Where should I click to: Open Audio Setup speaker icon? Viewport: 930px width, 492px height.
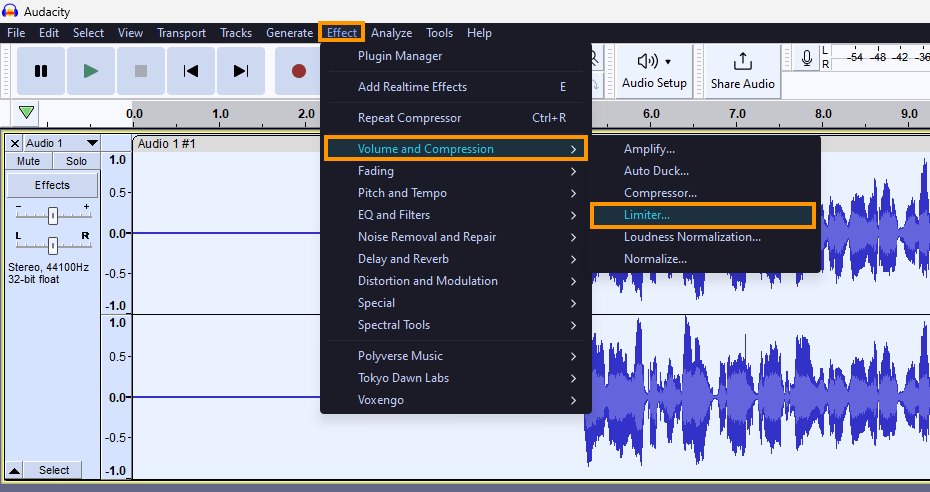647,61
